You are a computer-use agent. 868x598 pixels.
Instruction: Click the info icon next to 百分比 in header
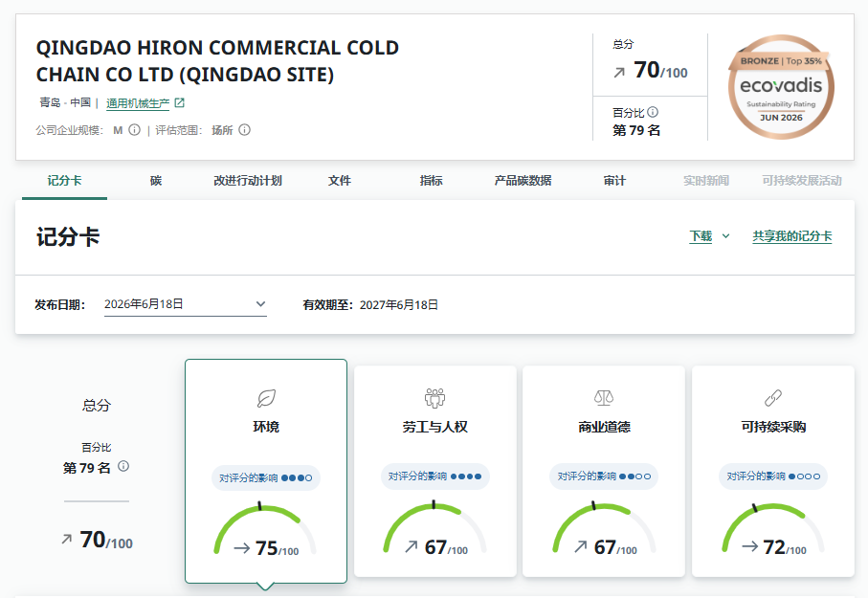653,112
